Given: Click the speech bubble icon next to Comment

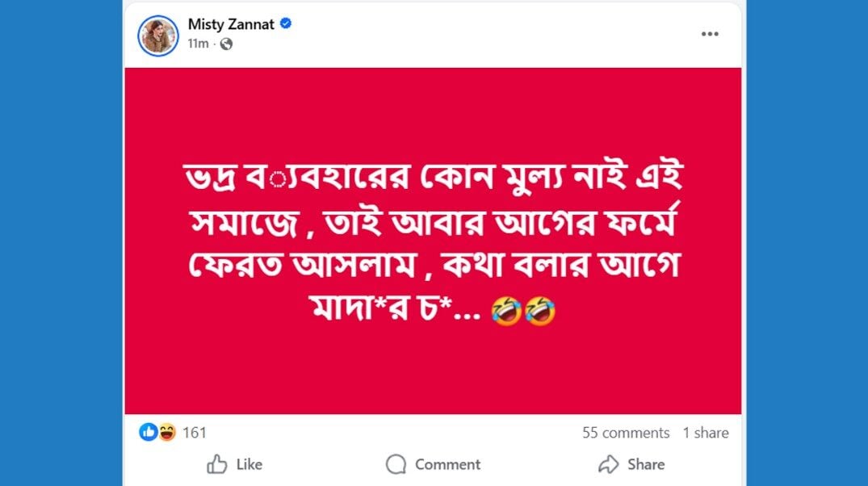Looking at the screenshot, I should 395,464.
